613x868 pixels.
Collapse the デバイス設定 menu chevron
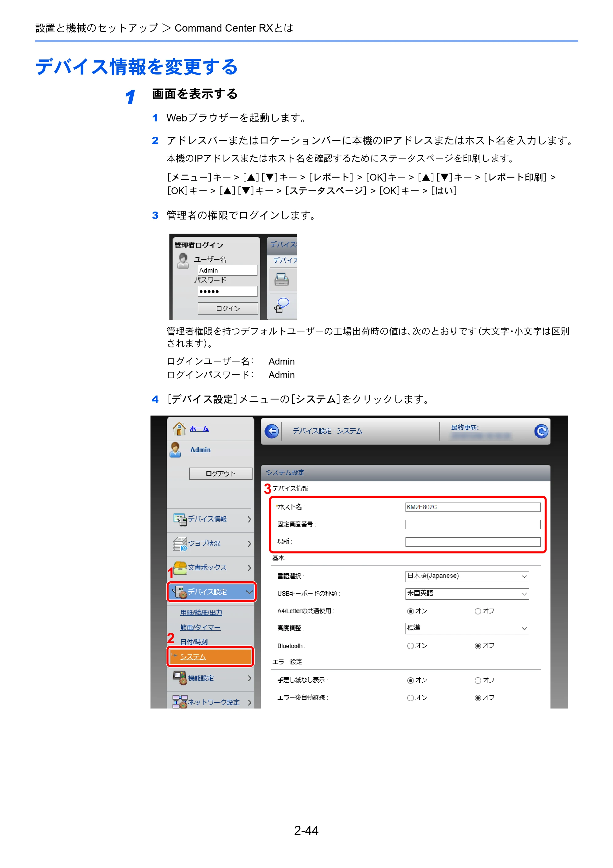pyautogui.click(x=249, y=592)
